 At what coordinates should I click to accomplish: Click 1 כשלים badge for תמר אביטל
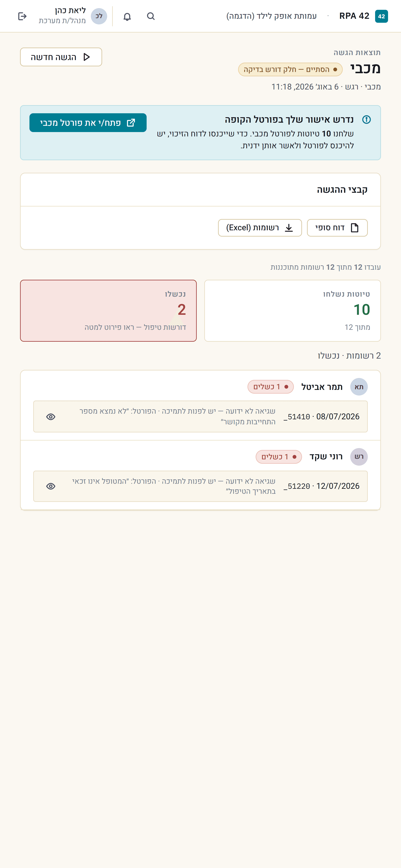pos(270,387)
